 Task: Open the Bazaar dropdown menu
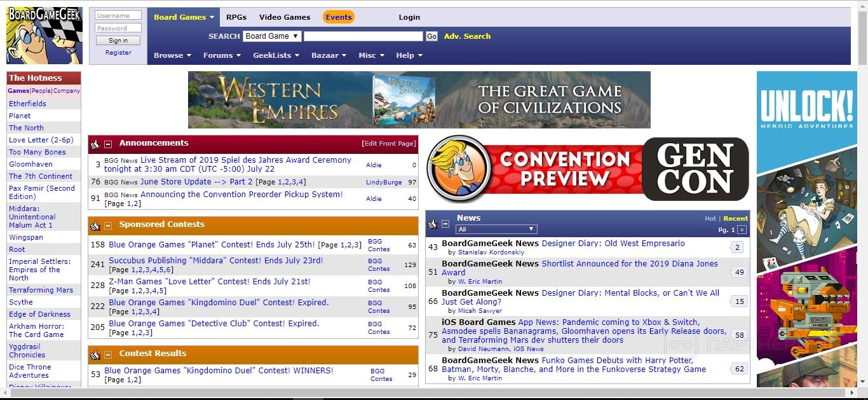[329, 55]
